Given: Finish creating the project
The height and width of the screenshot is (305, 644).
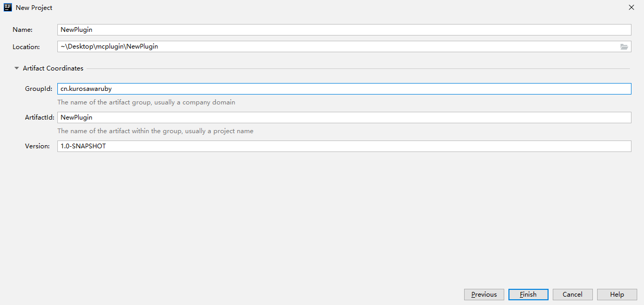Looking at the screenshot, I should pos(528,295).
